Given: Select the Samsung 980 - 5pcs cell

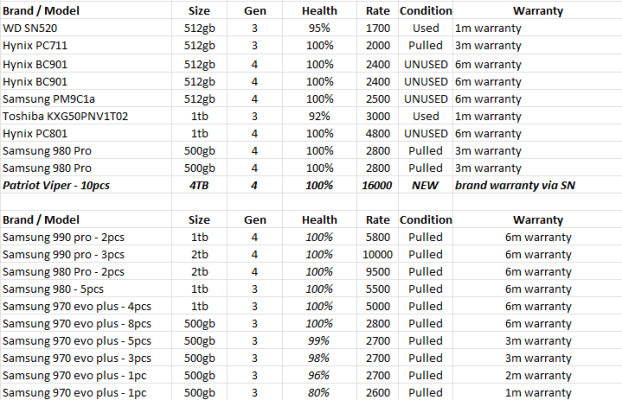Looking at the screenshot, I should (x=86, y=289).
